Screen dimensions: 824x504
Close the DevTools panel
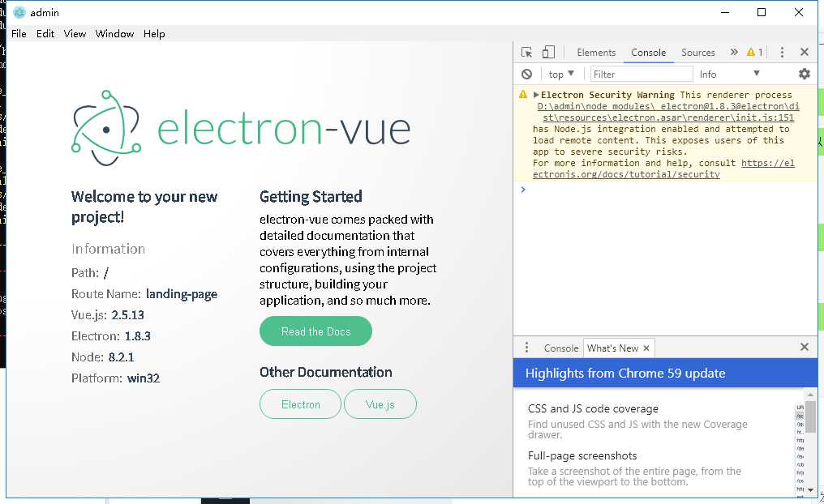click(804, 52)
